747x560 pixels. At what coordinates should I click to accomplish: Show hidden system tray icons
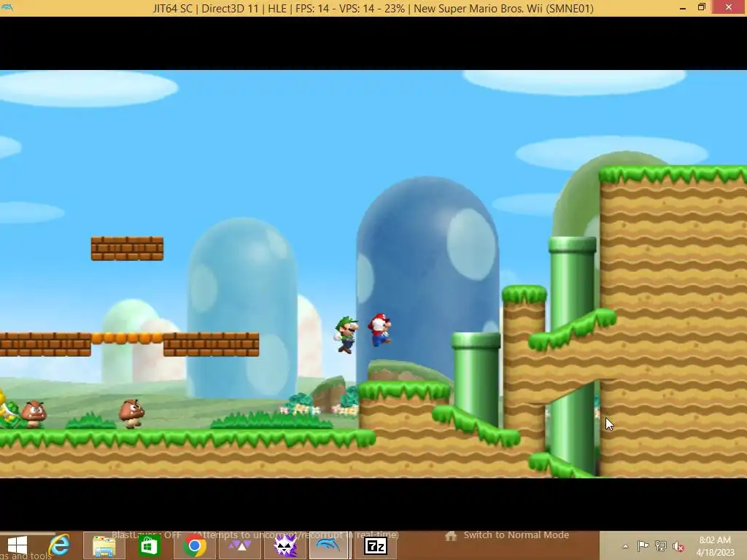625,546
